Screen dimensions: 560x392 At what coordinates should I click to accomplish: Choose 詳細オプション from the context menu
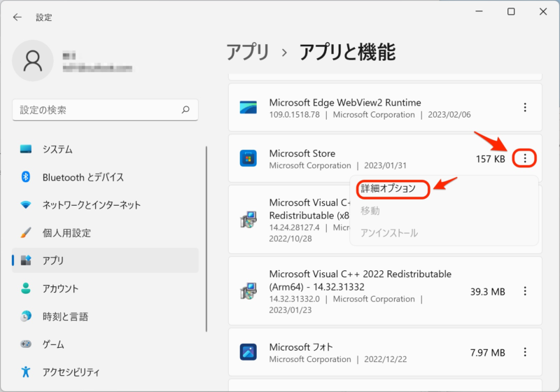(388, 188)
